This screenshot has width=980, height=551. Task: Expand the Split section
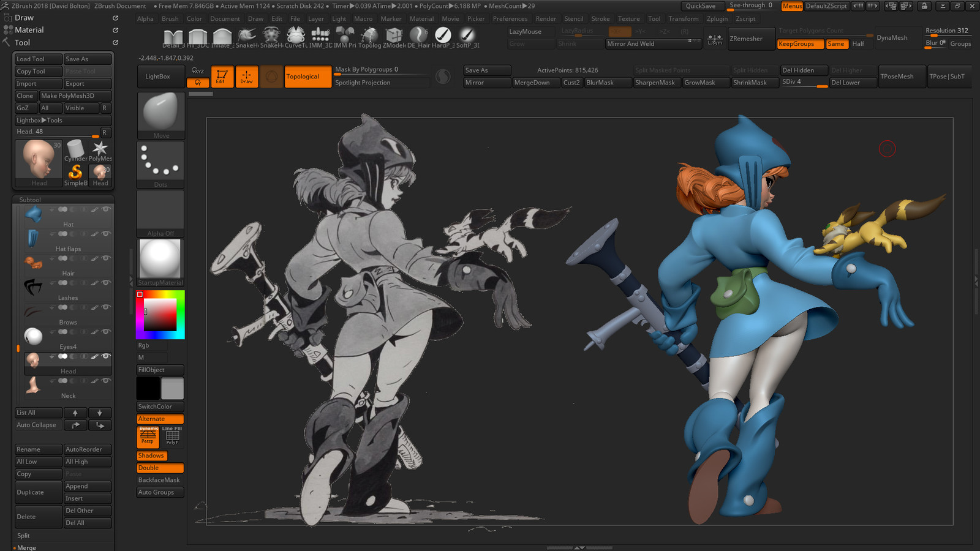coord(23,536)
